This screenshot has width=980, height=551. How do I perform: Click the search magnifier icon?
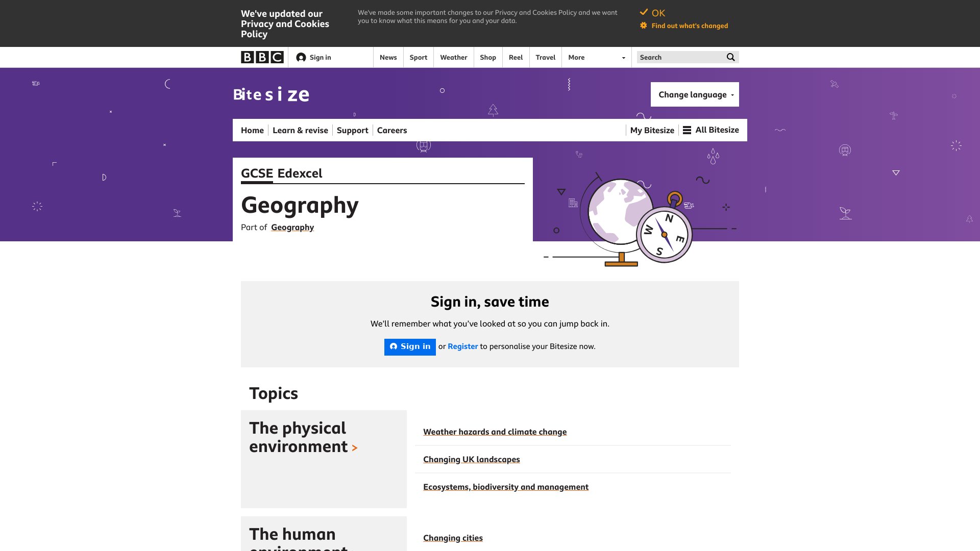pos(730,57)
